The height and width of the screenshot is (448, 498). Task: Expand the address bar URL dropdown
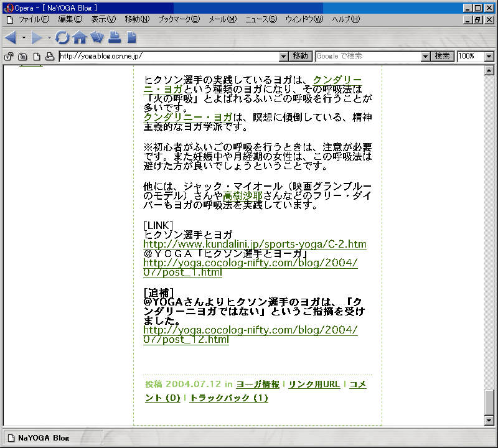pyautogui.click(x=284, y=57)
